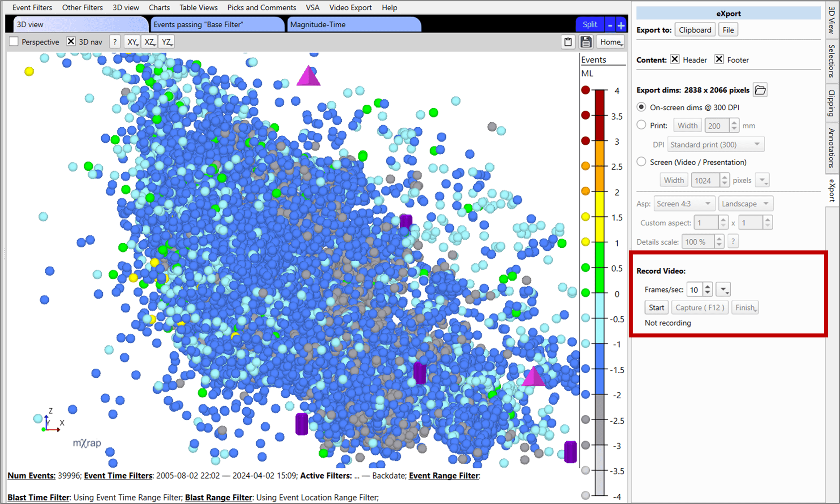Click the minus button next to Split

[x=610, y=26]
